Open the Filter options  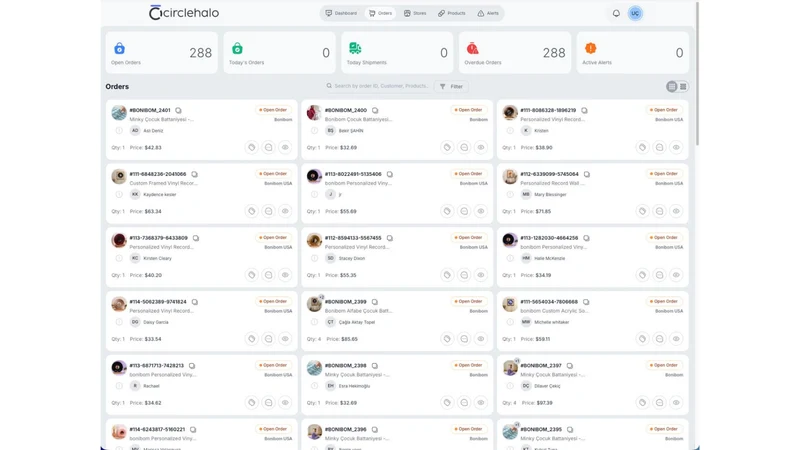[452, 86]
